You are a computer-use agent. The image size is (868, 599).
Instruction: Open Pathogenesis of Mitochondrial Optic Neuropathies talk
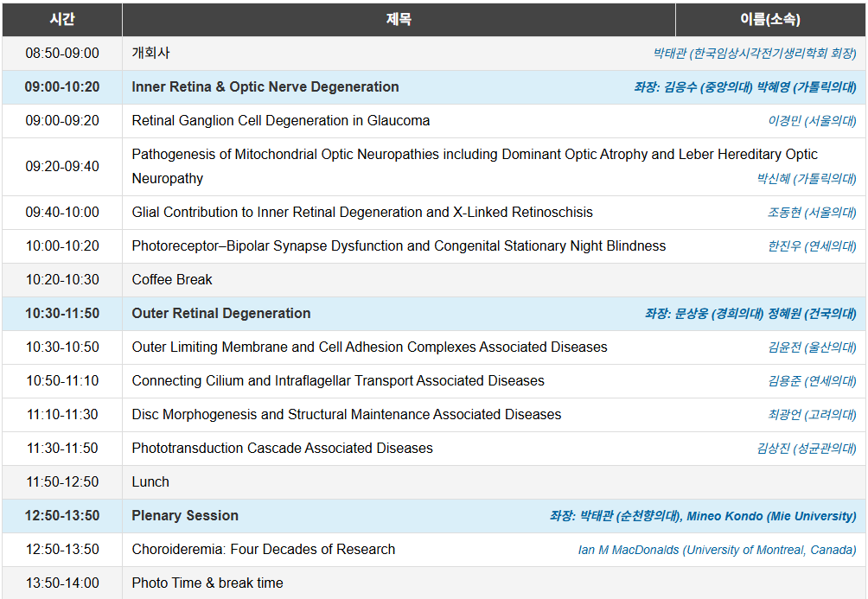click(474, 155)
